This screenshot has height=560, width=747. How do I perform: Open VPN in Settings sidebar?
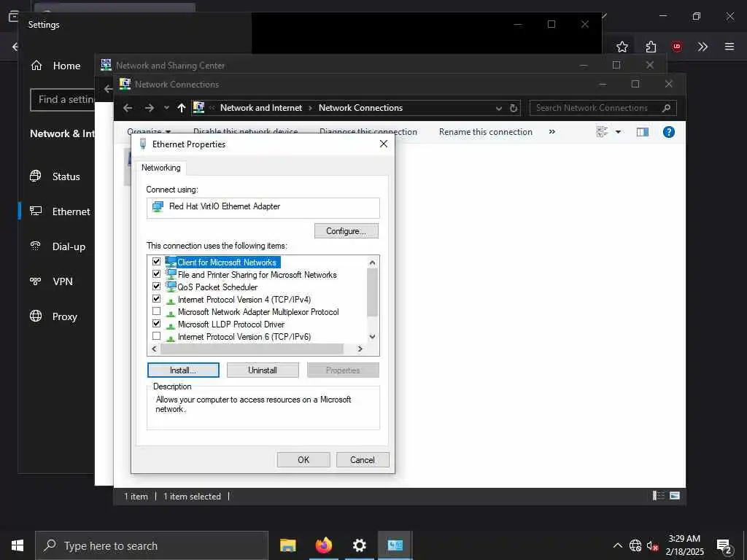52,281
